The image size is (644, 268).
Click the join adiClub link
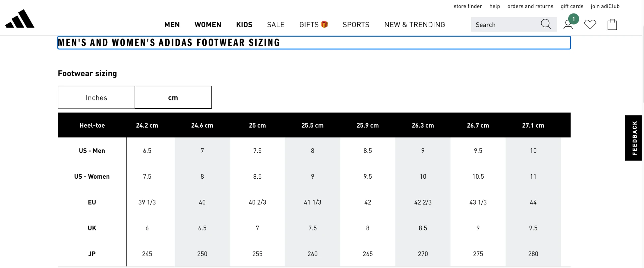[605, 6]
